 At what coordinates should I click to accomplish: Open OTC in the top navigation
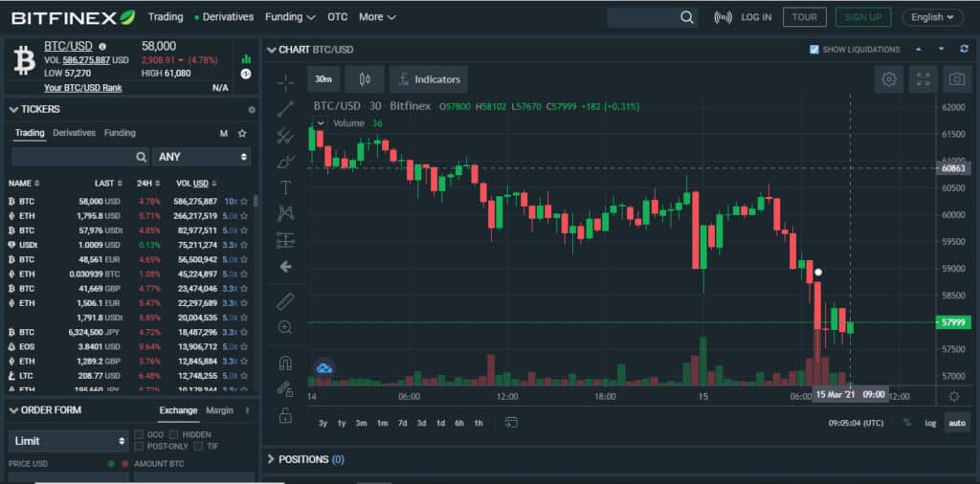coord(338,17)
